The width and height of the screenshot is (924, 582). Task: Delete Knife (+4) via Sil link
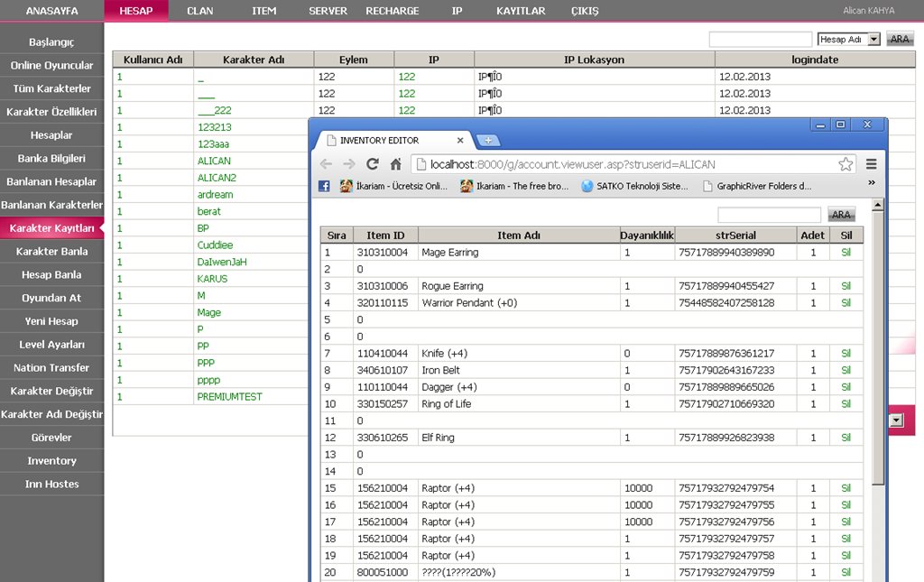[846, 354]
